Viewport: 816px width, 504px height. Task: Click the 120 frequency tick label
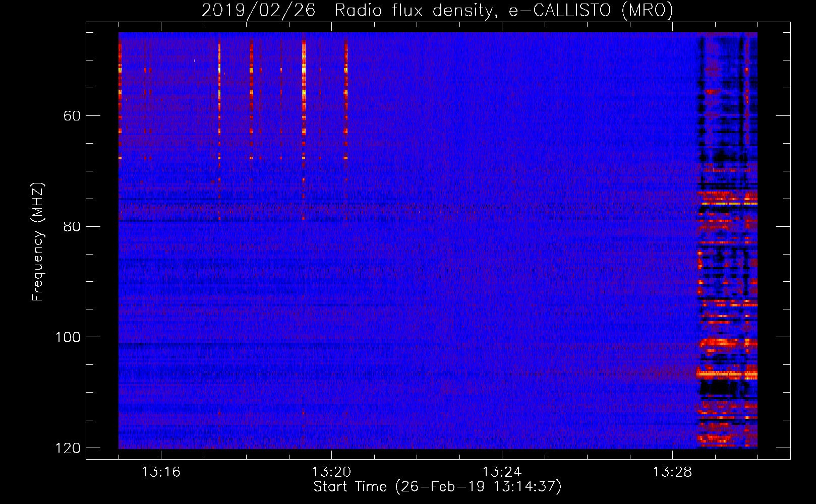tap(68, 448)
